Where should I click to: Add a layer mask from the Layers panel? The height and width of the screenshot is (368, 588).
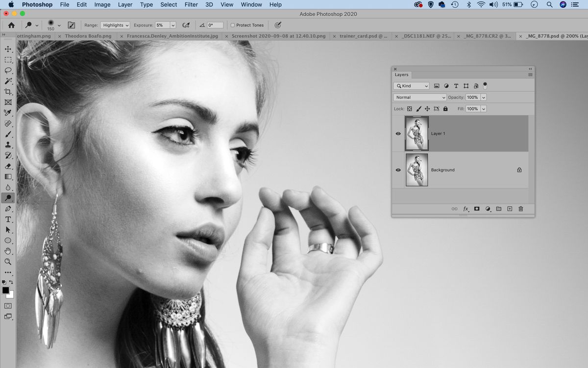(476, 209)
